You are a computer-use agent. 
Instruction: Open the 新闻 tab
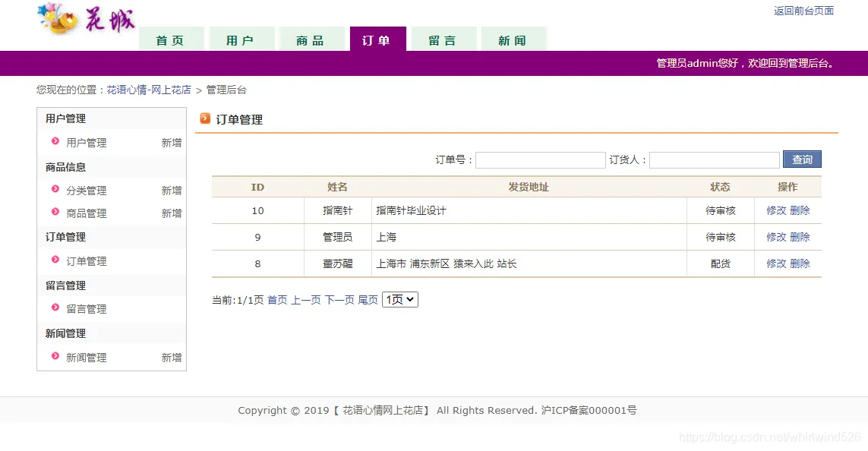[x=513, y=39]
